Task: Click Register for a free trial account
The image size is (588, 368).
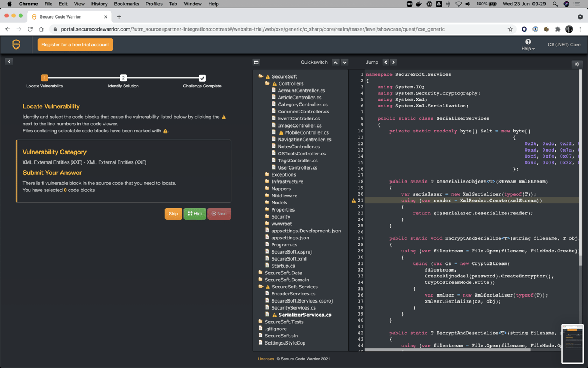Action: [75, 45]
